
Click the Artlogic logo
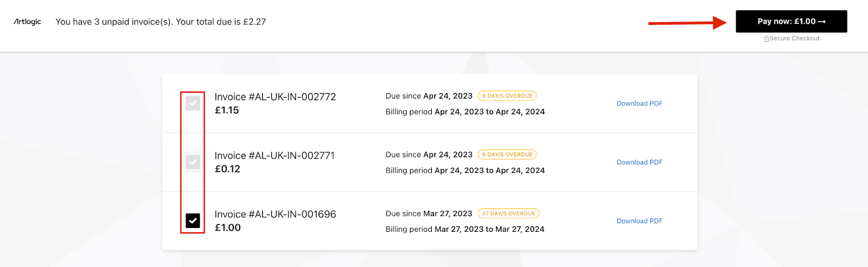(27, 22)
